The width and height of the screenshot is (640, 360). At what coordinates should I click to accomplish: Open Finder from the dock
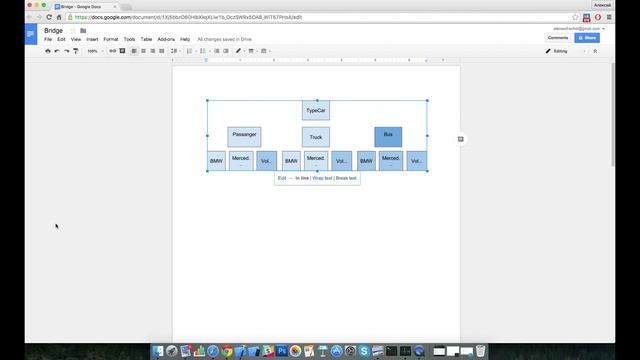click(x=158, y=351)
